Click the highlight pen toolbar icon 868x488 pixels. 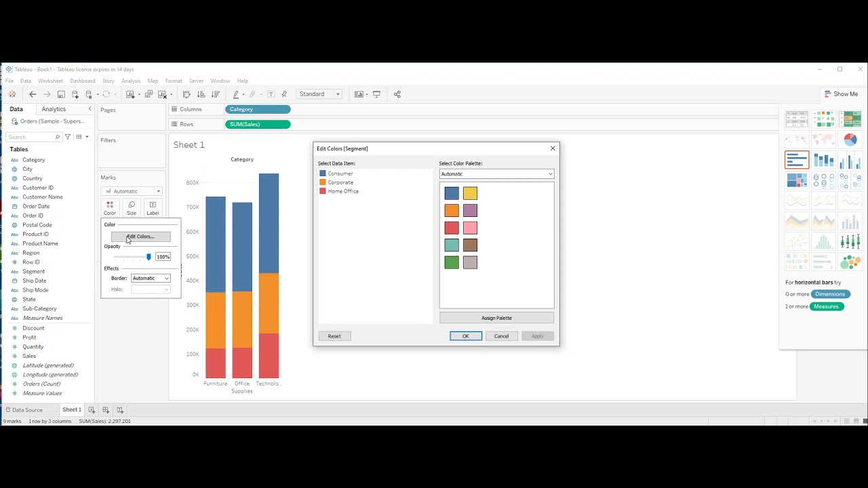point(236,94)
